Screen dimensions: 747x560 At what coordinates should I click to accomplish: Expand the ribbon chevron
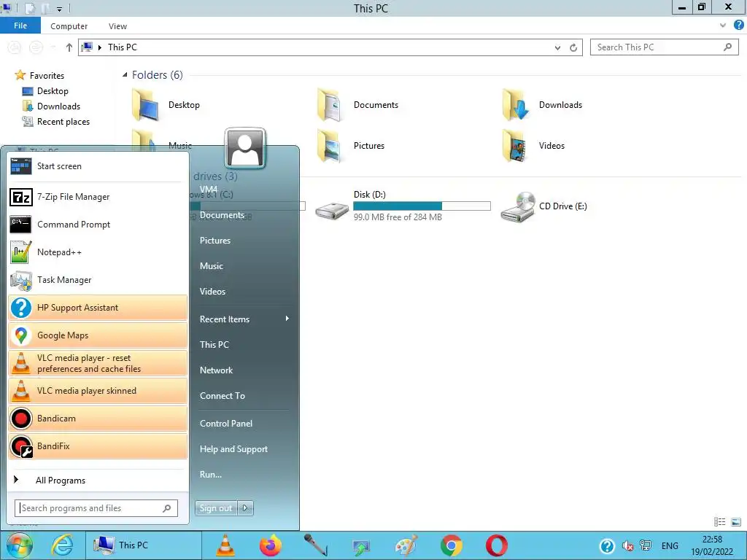(x=723, y=26)
